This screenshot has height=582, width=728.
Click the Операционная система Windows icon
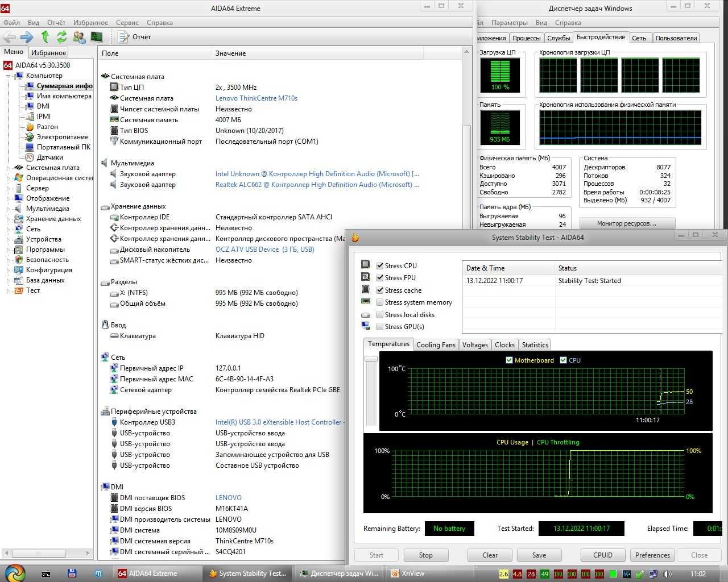pos(19,178)
